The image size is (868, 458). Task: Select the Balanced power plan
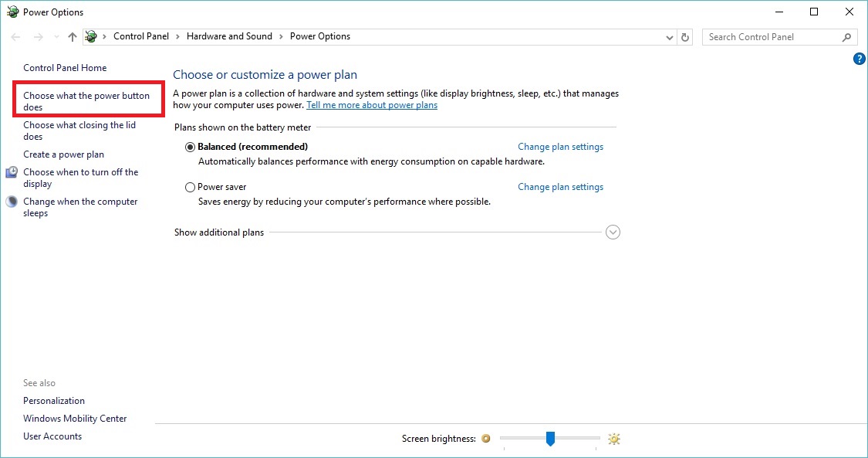tap(190, 146)
